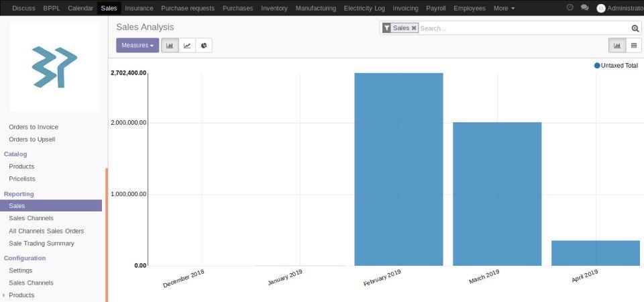Expand the Products tree under Configuration
The width and height of the screenshot is (644, 302).
pos(5,295)
